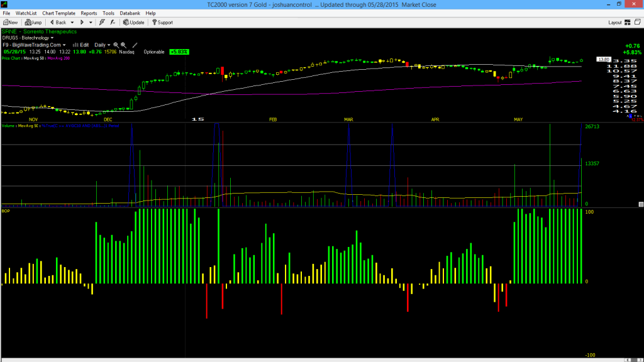
Task: Go Back to the previous chart
Action: coord(58,23)
